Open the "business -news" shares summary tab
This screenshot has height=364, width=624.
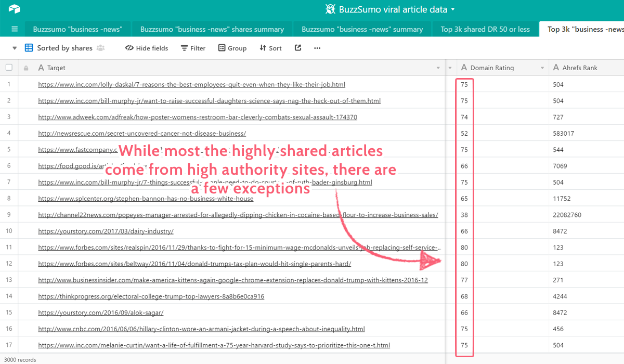click(212, 29)
